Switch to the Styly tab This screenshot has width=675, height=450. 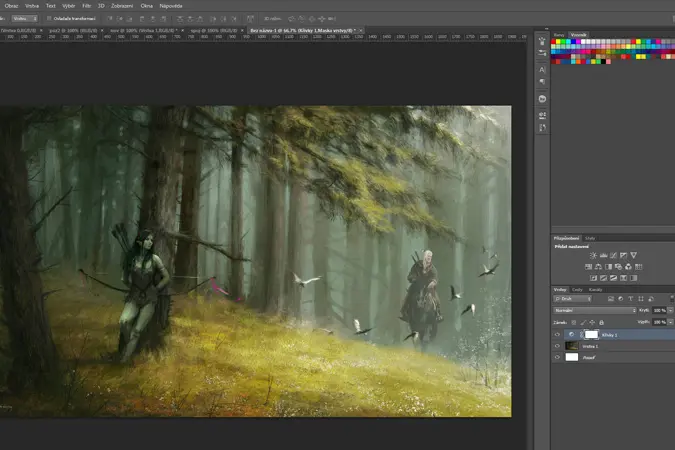(x=590, y=238)
